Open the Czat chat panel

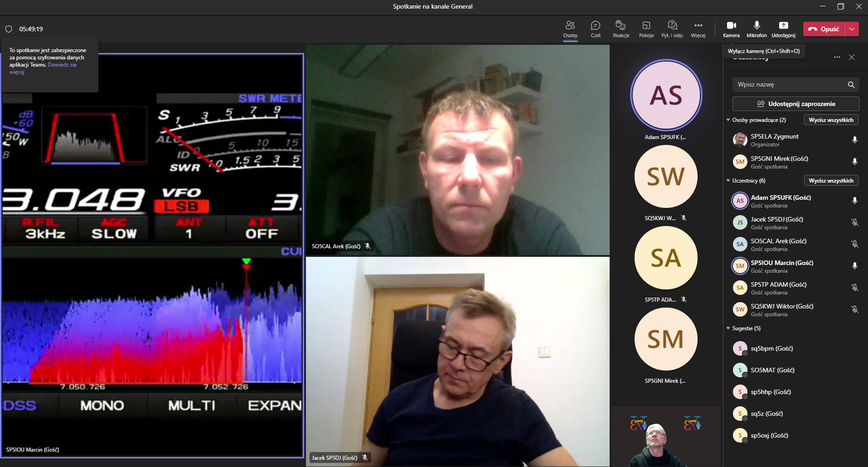click(596, 29)
